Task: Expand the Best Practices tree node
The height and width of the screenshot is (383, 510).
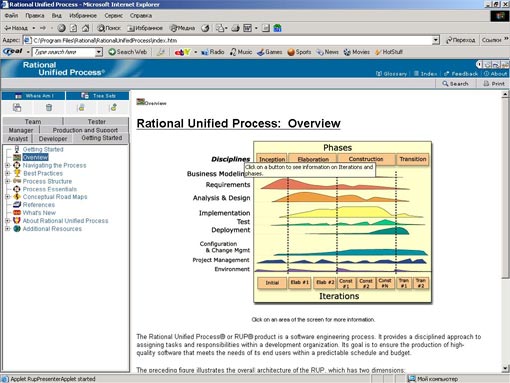Action: click(7, 173)
